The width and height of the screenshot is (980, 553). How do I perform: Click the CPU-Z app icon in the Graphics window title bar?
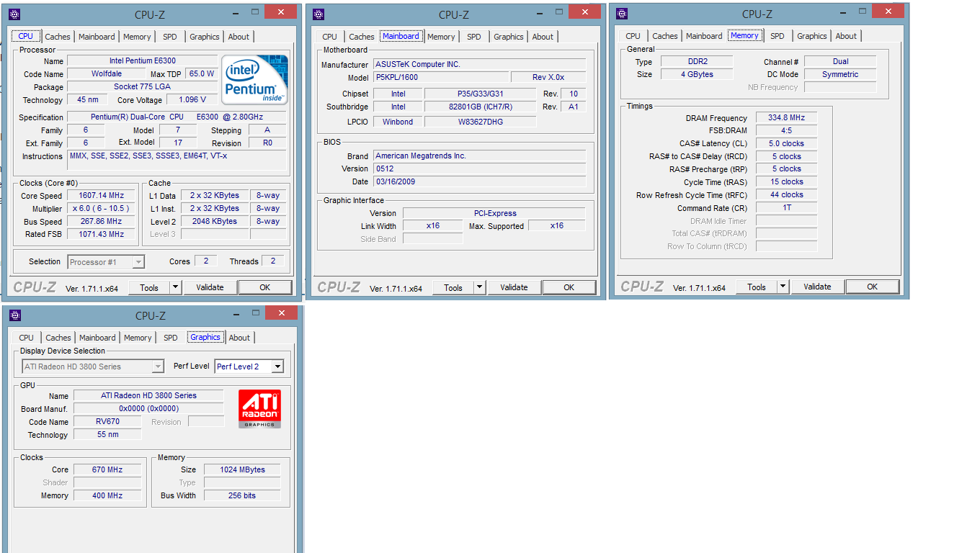(15, 315)
